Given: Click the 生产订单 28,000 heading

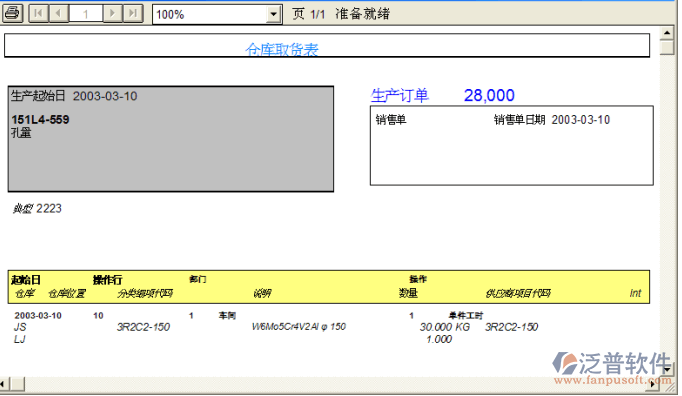Looking at the screenshot, I should (443, 95).
